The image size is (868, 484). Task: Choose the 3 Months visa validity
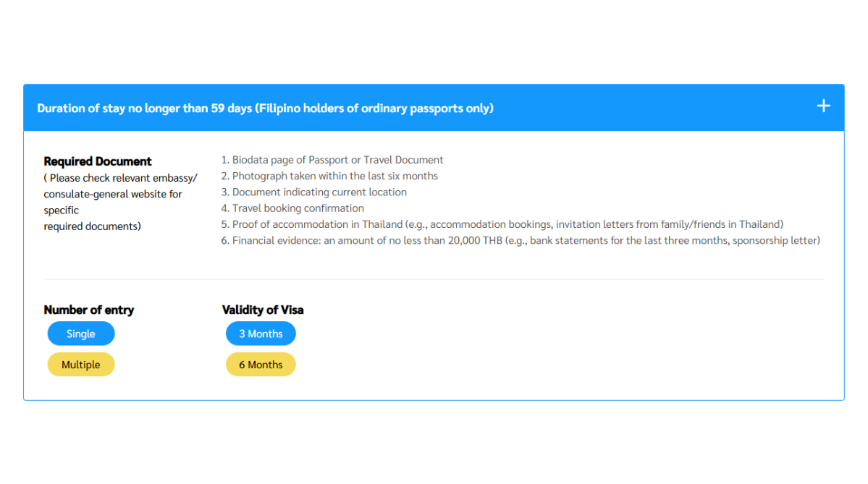pos(261,334)
